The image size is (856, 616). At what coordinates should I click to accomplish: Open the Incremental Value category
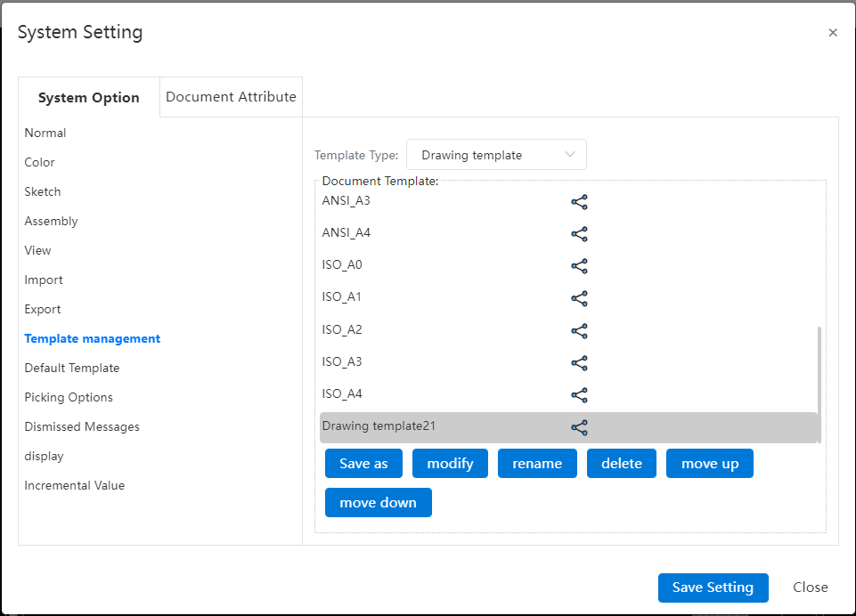point(75,486)
